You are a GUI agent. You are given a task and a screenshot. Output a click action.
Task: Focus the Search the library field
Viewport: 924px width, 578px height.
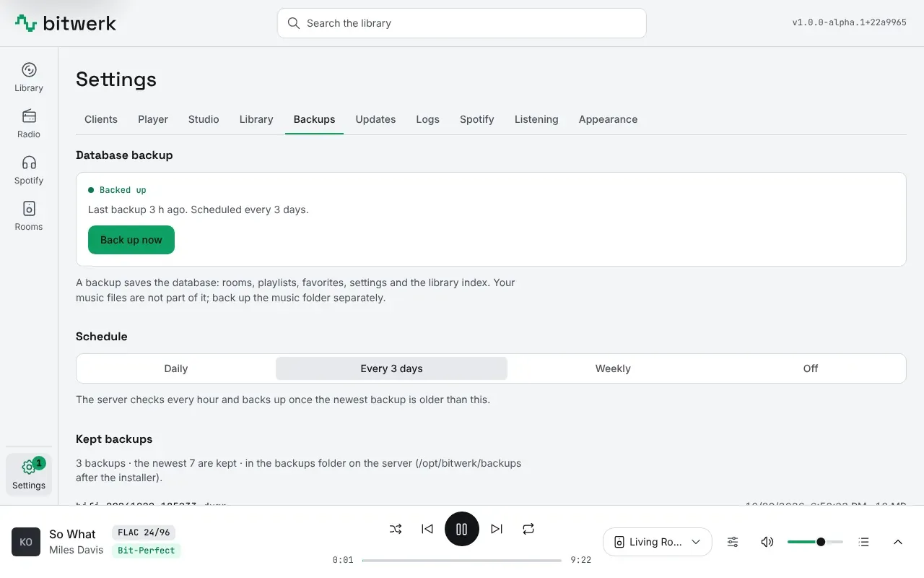(x=462, y=23)
